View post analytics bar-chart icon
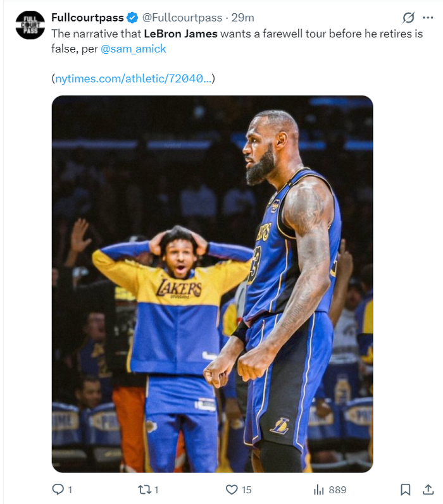This screenshot has height=504, width=443. (318, 490)
